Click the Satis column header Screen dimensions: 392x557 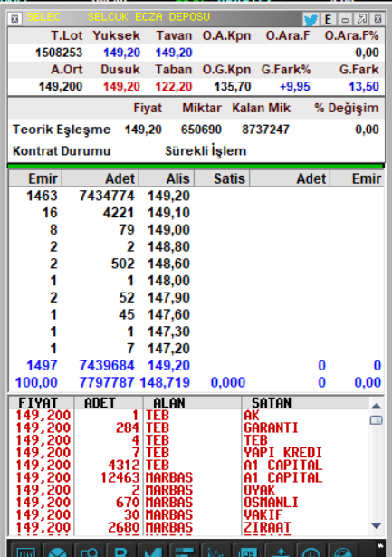click(x=223, y=178)
